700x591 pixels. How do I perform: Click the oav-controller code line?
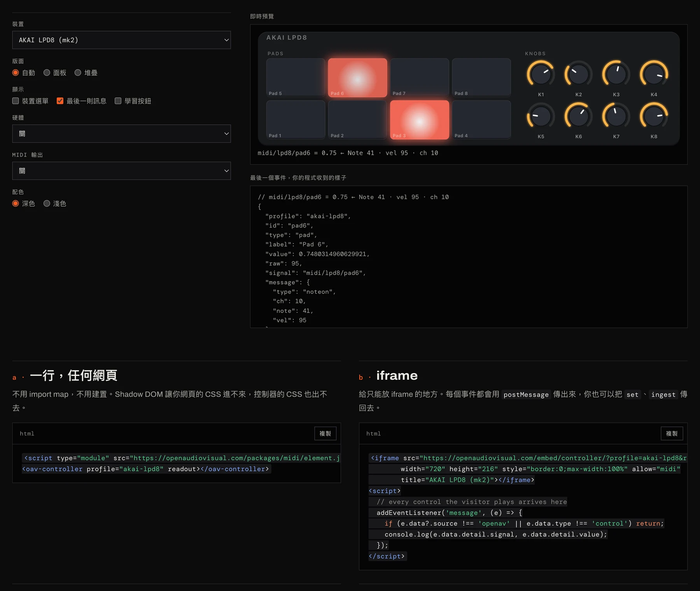[x=145, y=469]
